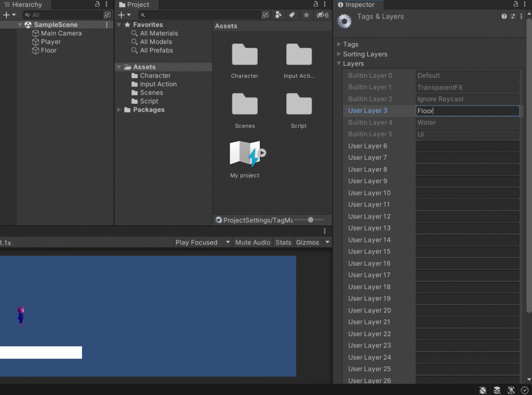This screenshot has height=395, width=532.
Task: Adjust the asset icon size slider
Action: (x=311, y=220)
